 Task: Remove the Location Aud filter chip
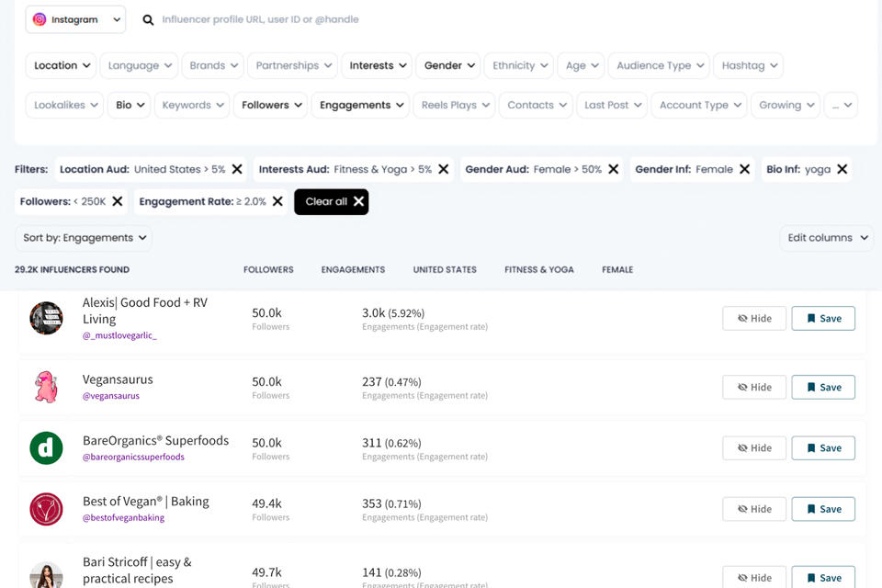[237, 169]
